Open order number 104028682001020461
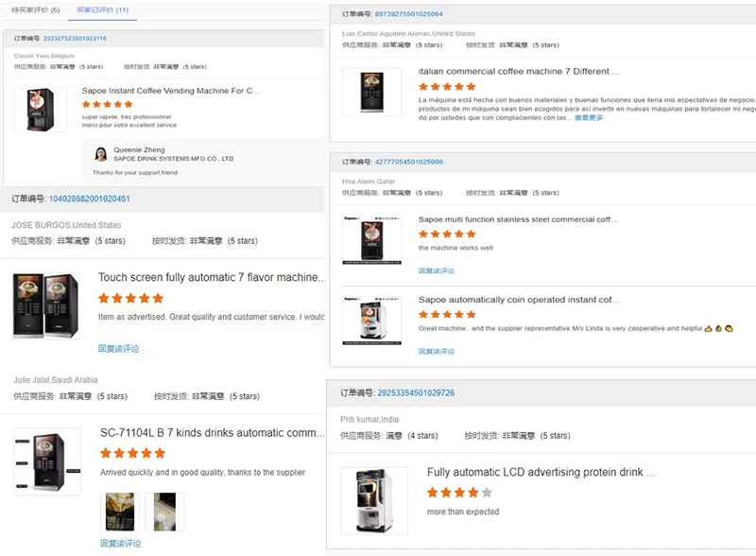Viewport: 756px width, 556px height. coord(90,199)
